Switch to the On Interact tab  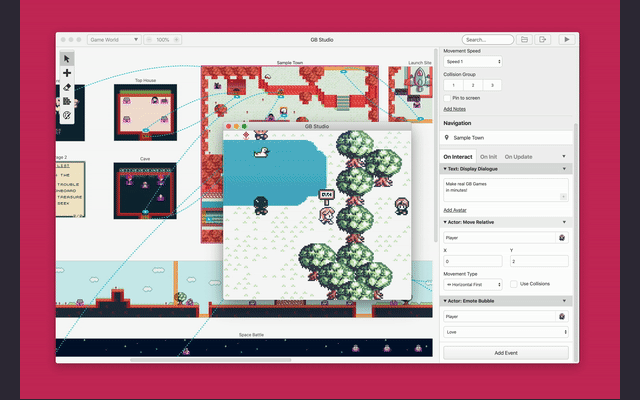(x=458, y=157)
